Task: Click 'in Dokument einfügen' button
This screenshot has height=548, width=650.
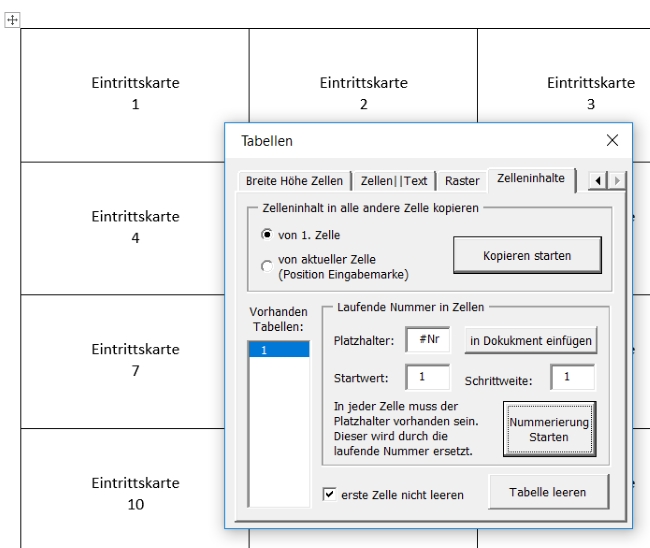Action: (531, 341)
